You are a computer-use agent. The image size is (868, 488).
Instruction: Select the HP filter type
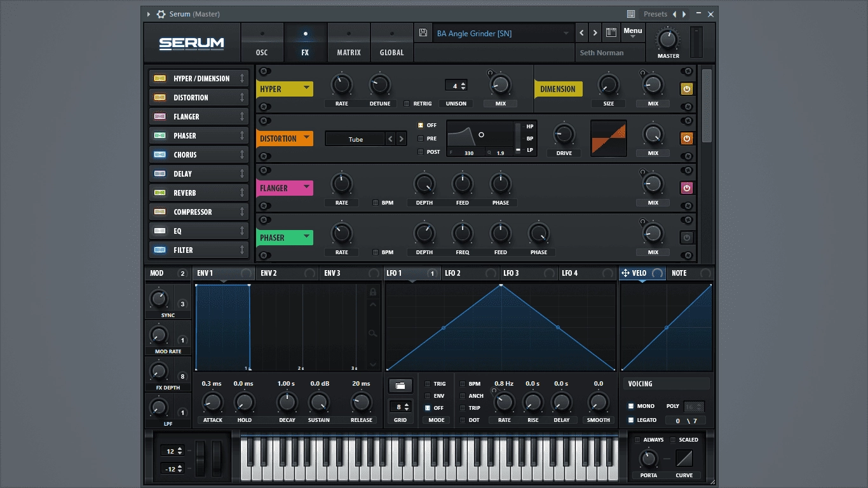click(x=530, y=126)
